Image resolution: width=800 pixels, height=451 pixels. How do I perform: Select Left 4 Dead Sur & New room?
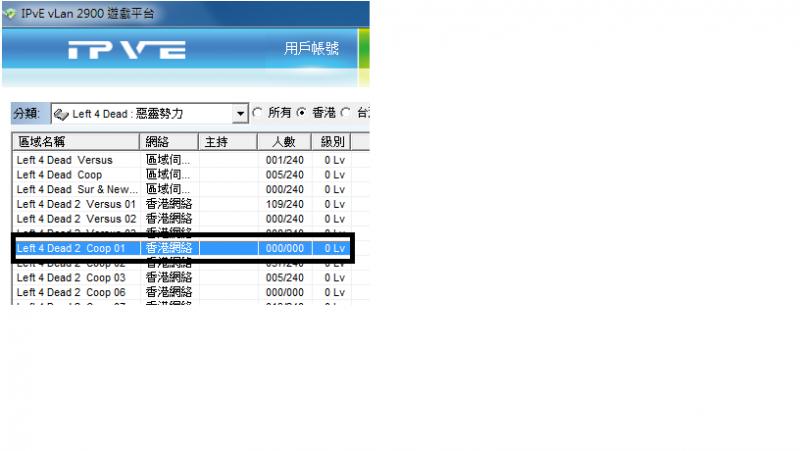(181, 190)
